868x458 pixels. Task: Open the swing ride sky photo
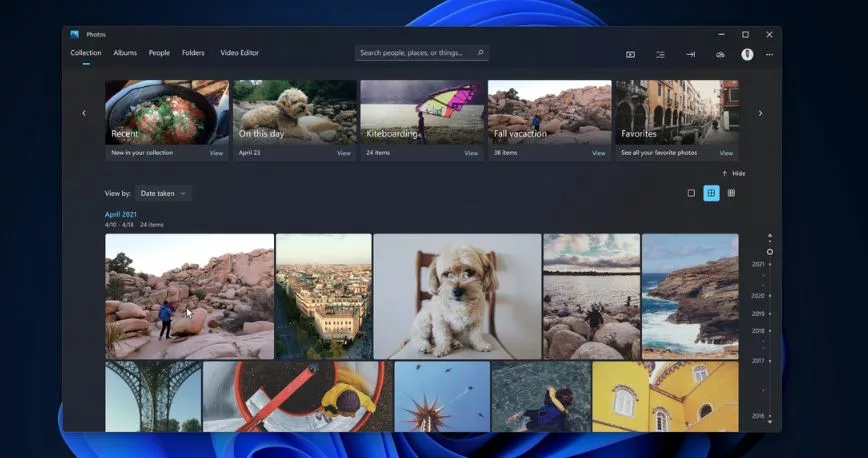[x=442, y=397]
